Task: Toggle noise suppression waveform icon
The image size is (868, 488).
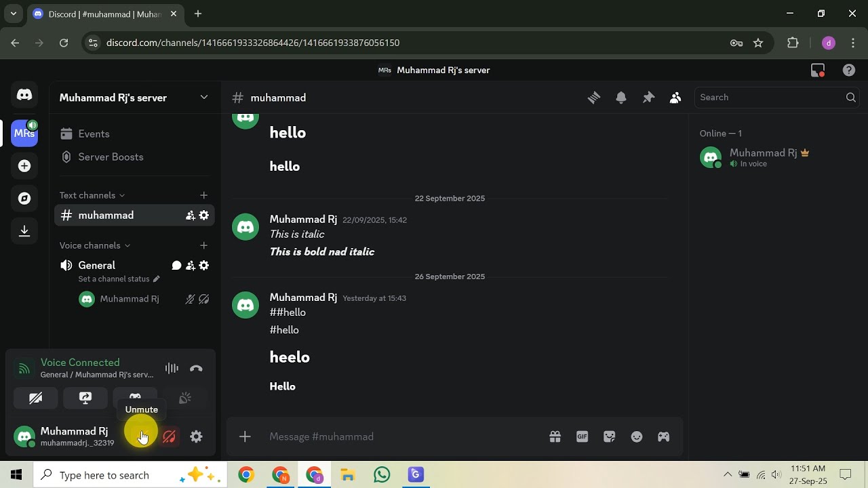Action: click(172, 369)
